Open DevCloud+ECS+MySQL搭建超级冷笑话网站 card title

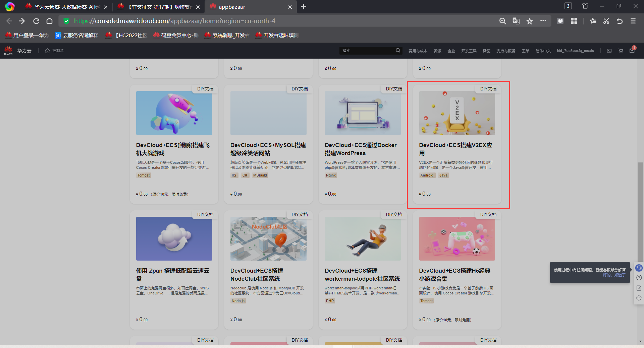(268, 149)
